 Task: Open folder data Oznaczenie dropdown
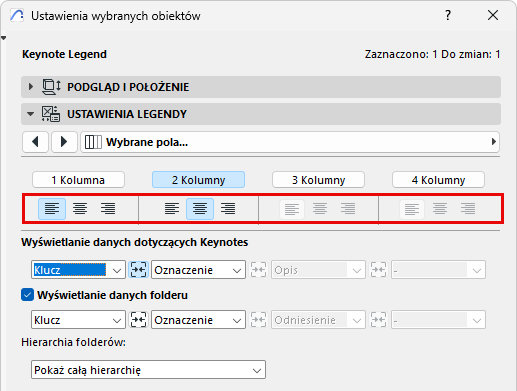tap(198, 320)
